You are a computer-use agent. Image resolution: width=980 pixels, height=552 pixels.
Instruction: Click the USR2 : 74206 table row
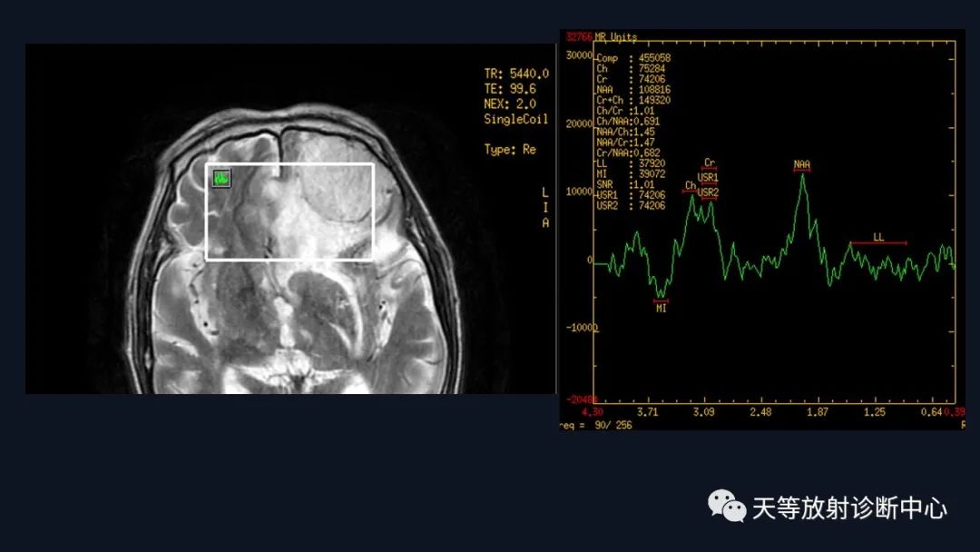(631, 206)
